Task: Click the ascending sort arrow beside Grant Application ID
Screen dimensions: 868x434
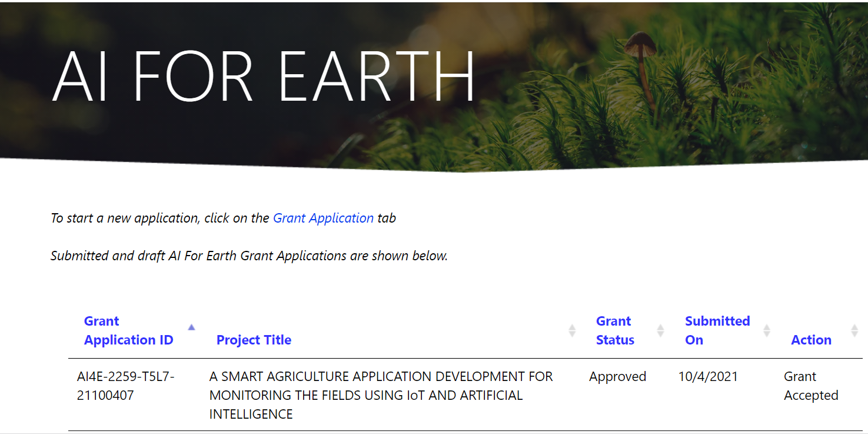Action: coord(191,327)
